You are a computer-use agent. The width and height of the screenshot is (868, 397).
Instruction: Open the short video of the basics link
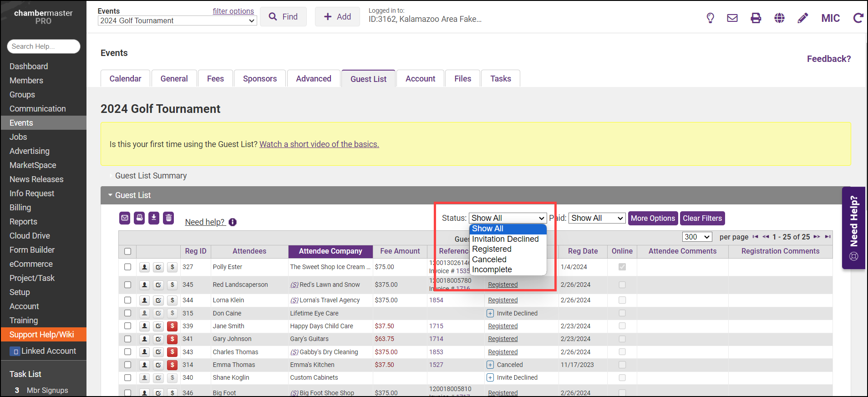point(319,144)
